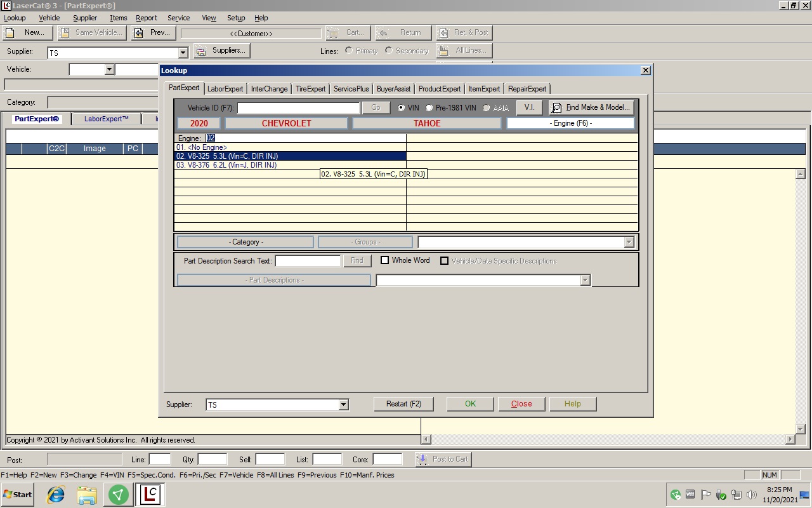
Task: Open the Setup menu
Action: tap(236, 18)
